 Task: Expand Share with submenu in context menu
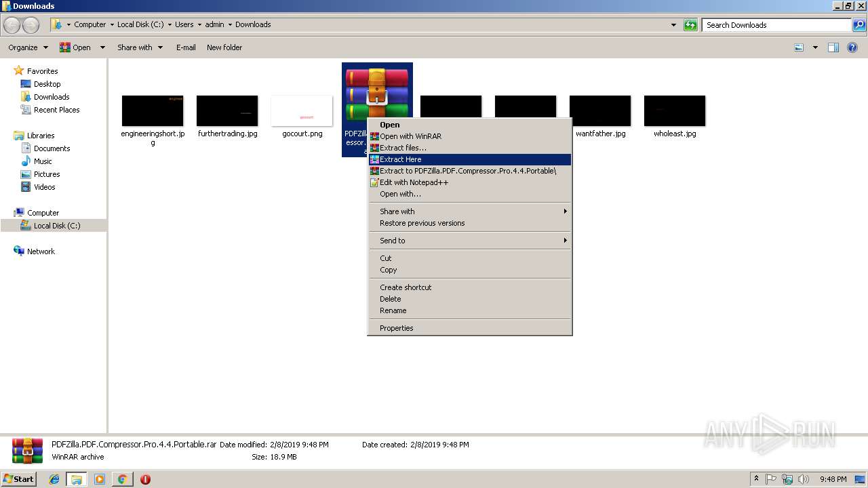click(x=470, y=211)
